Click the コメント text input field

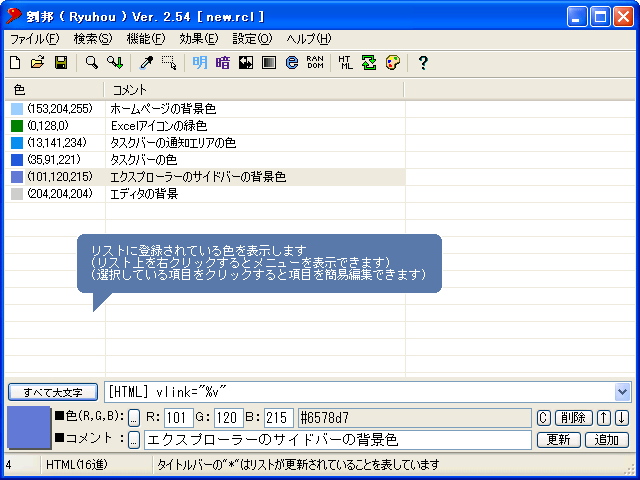(x=338, y=440)
